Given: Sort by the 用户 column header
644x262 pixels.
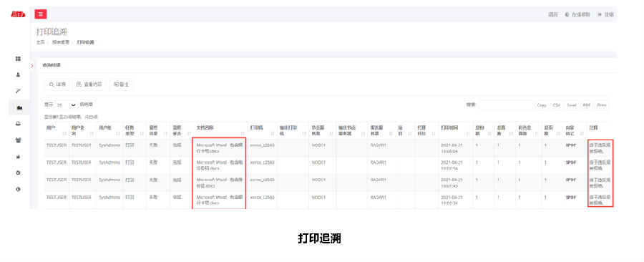Looking at the screenshot, I should [x=57, y=130].
